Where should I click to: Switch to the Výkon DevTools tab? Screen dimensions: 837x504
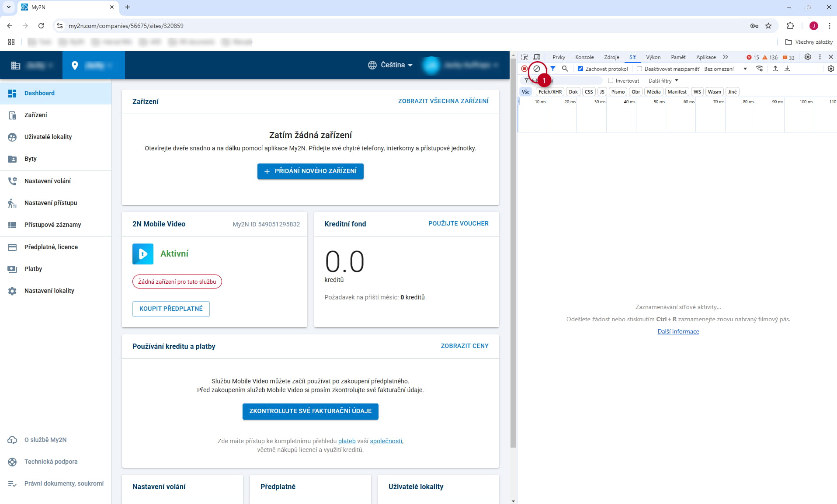(x=653, y=57)
